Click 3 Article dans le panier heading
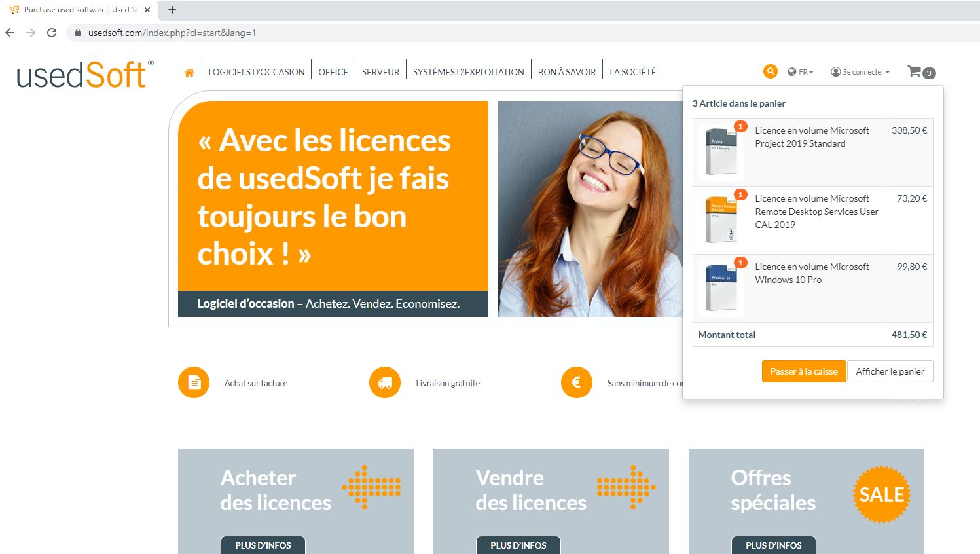This screenshot has height=554, width=980. click(738, 103)
